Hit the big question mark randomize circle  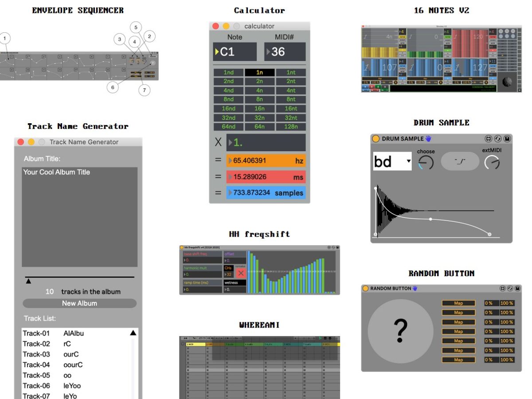point(400,331)
